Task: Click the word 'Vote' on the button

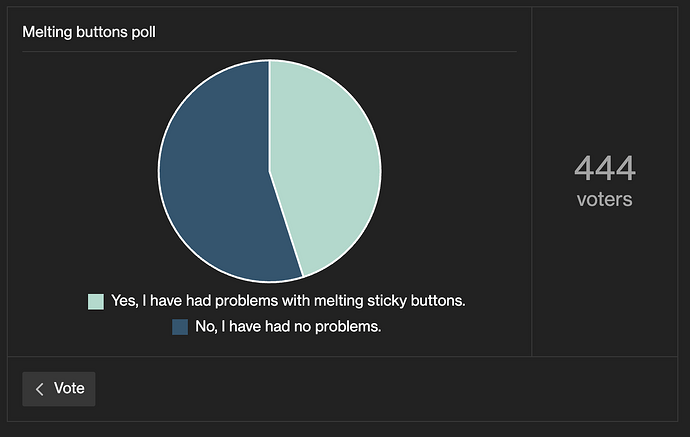Action: click(69, 389)
